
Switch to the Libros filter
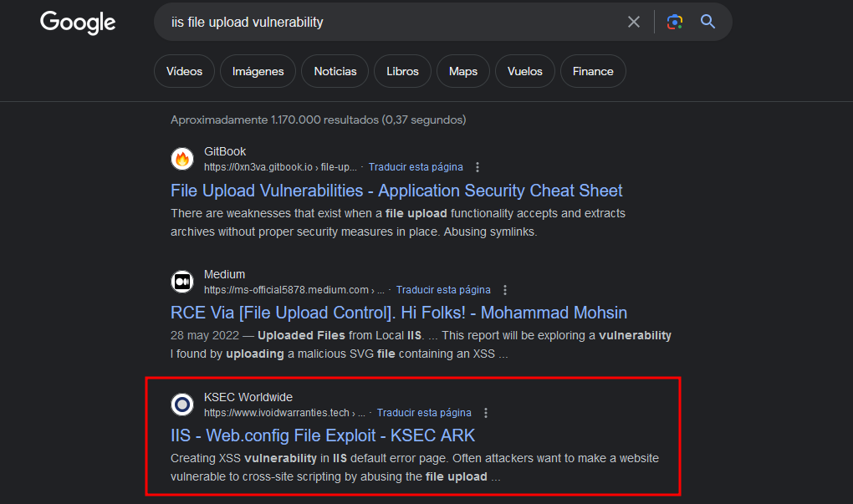coord(402,71)
